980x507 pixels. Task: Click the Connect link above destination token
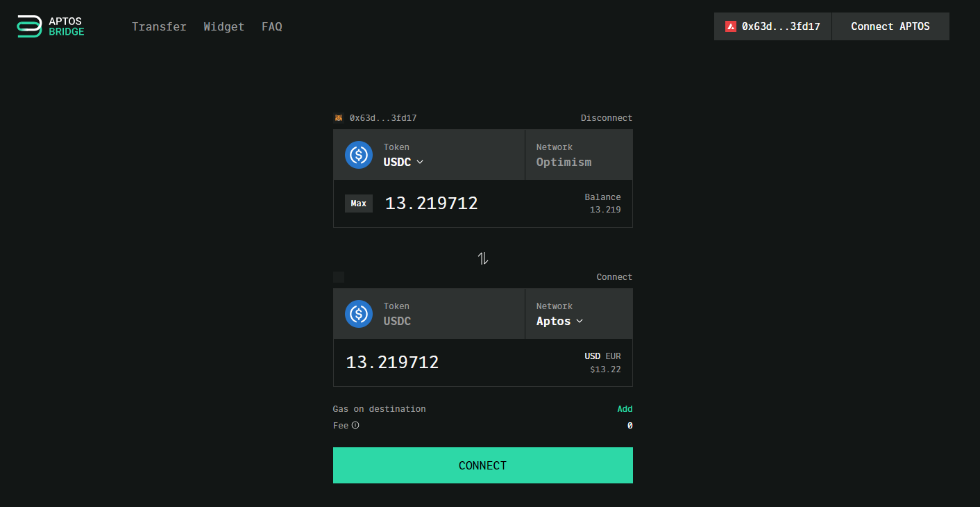coord(614,277)
